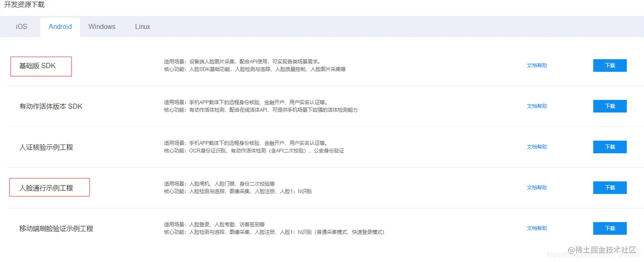The width and height of the screenshot is (644, 262).
Task: Download the 基础版 SDK package
Action: point(609,65)
